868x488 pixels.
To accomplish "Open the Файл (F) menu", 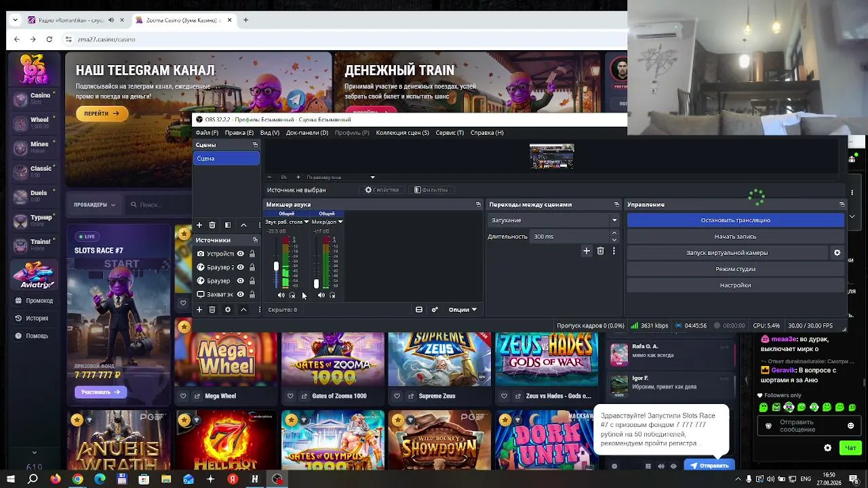I will pyautogui.click(x=207, y=133).
